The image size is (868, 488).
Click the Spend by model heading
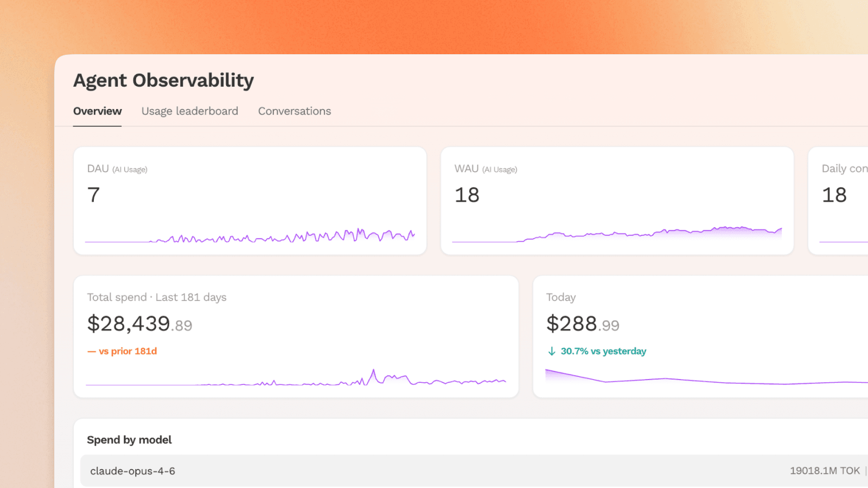tap(129, 440)
